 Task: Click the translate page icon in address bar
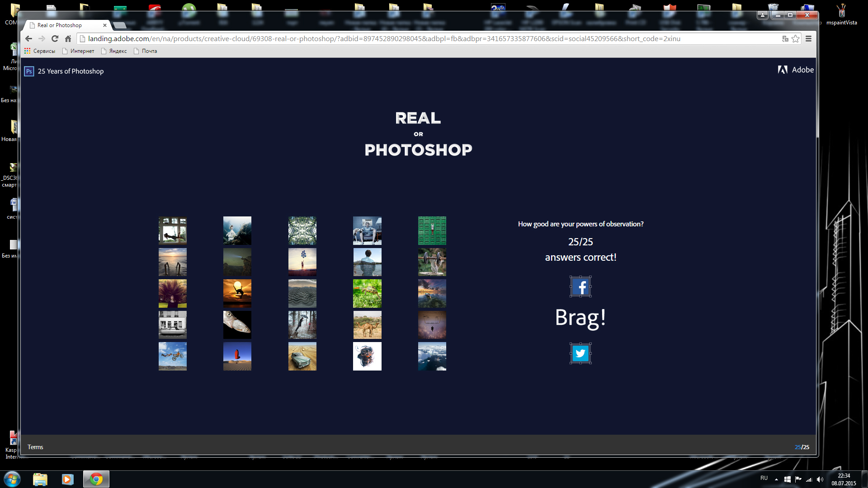point(785,39)
